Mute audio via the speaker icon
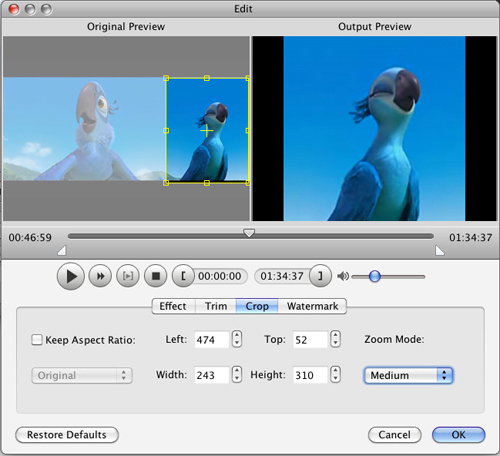Screen dimensions: 500x456 coord(343,276)
